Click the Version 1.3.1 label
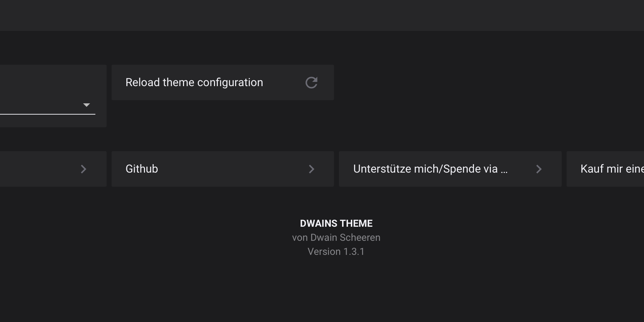The width and height of the screenshot is (644, 322). pyautogui.click(x=336, y=252)
